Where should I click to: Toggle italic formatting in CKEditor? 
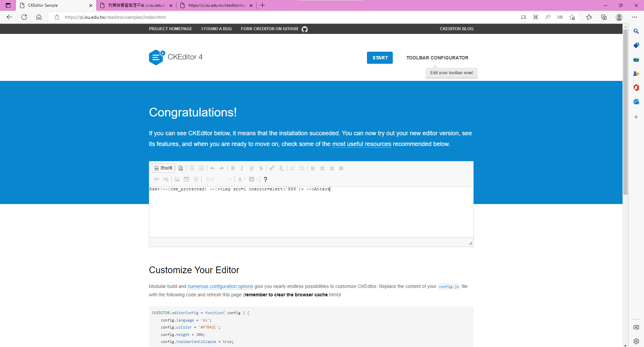tap(242, 168)
